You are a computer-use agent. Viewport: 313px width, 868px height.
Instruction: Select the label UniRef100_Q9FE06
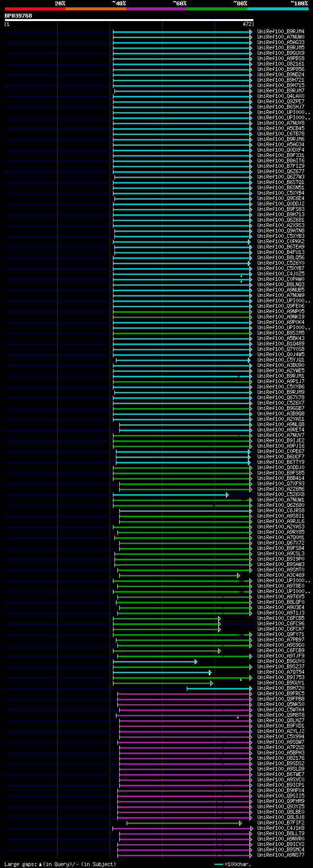tap(281, 306)
